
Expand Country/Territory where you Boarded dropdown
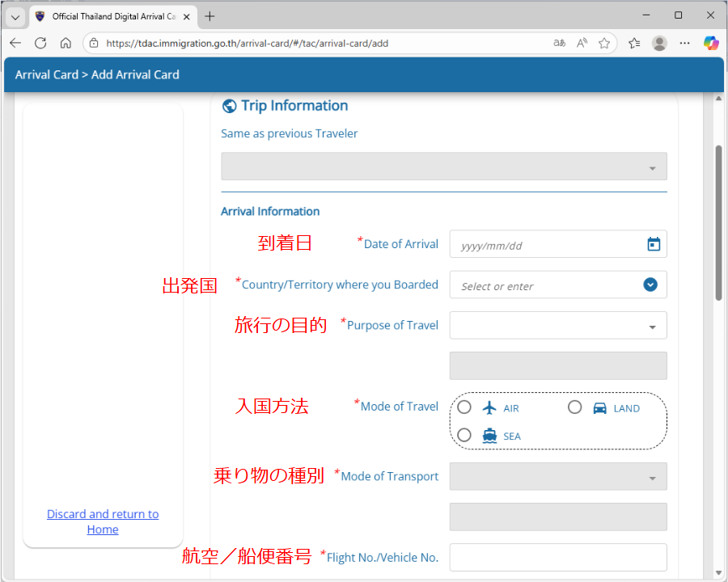pyautogui.click(x=650, y=285)
